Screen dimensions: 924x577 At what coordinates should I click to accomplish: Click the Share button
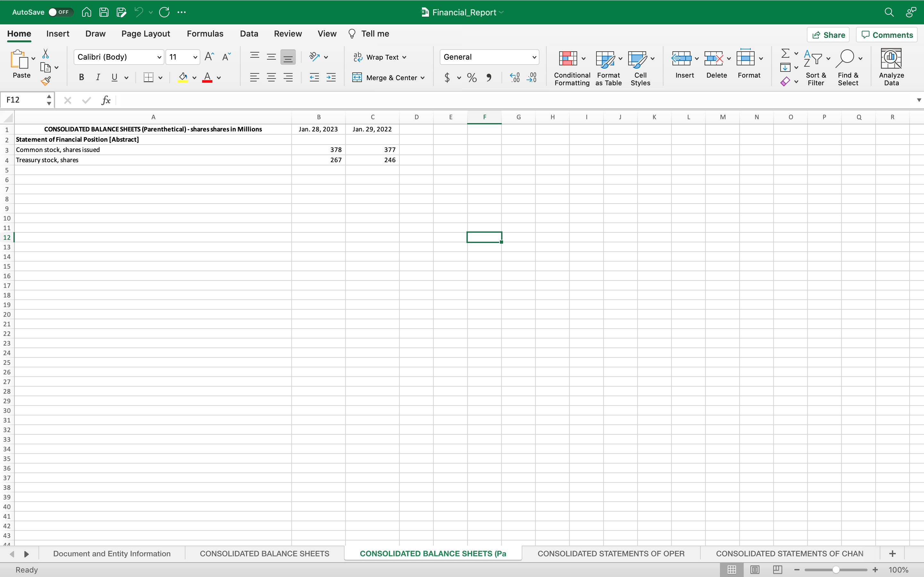click(x=828, y=34)
